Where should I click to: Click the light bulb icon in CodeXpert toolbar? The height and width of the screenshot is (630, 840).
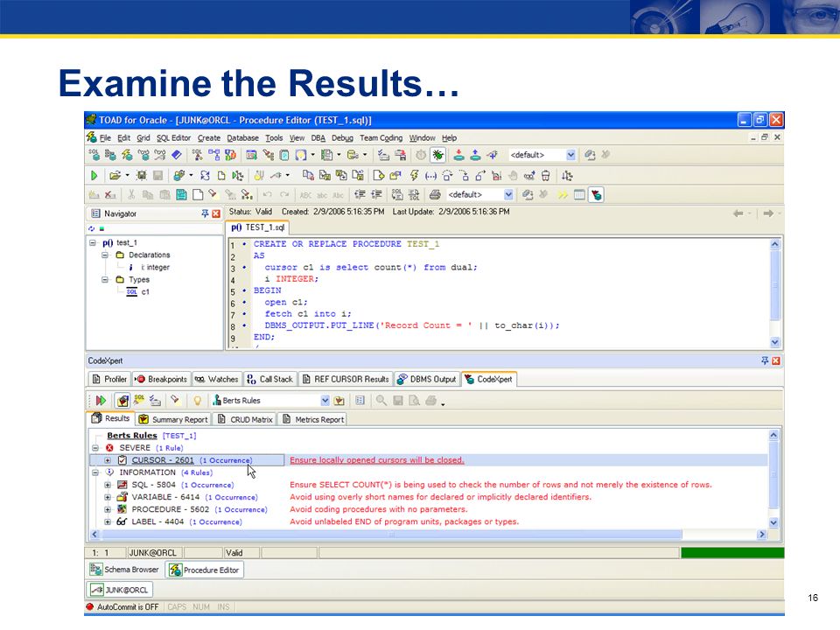(x=198, y=401)
